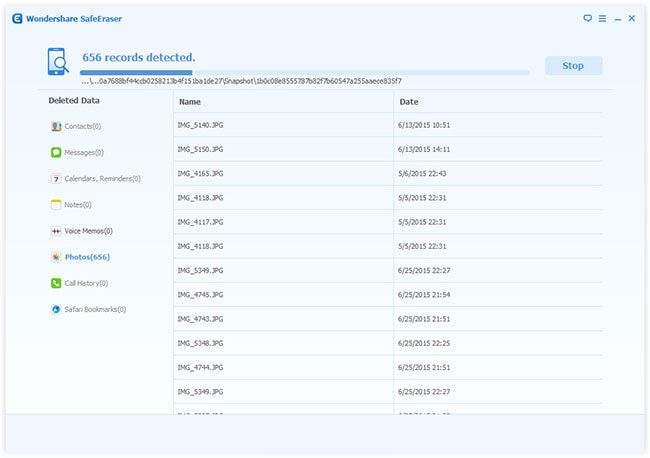Image resolution: width=650 pixels, height=458 pixels.
Task: Click the Call History phone icon
Action: (x=56, y=283)
